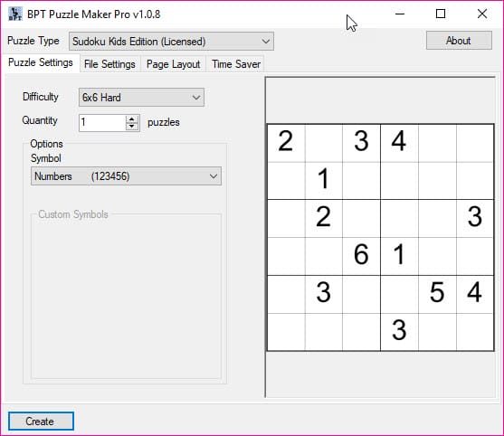Click the Quantity input field

point(103,123)
